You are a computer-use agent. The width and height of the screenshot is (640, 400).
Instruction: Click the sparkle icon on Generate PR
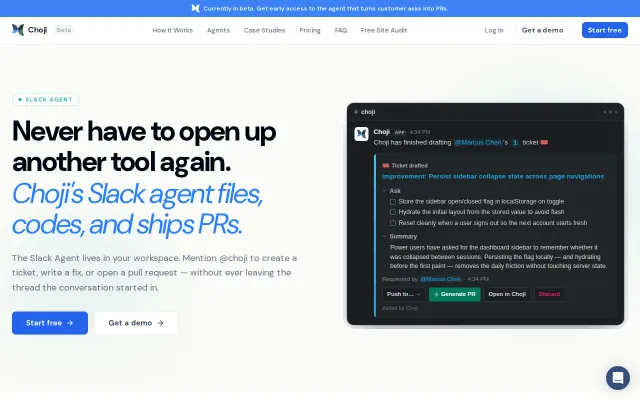pos(436,294)
